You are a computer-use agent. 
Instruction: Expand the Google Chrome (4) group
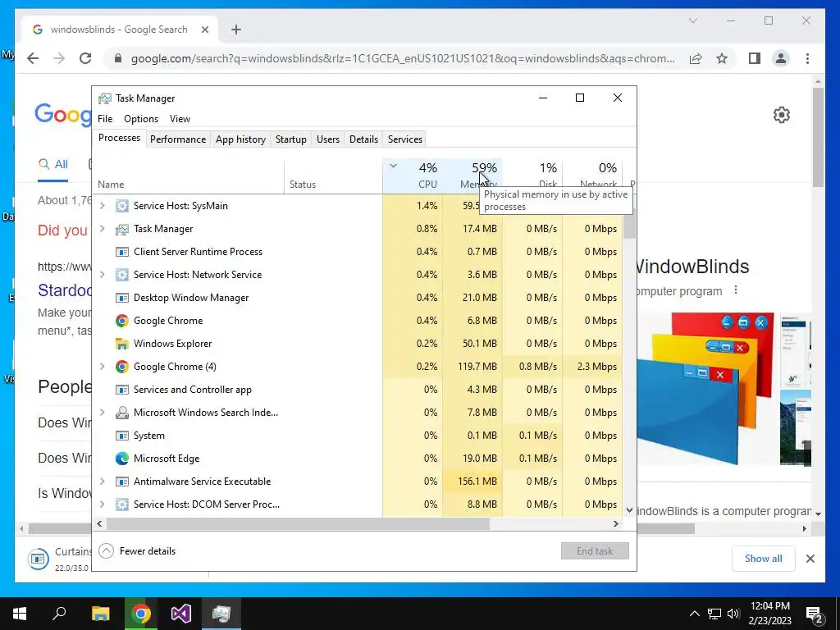103,367
